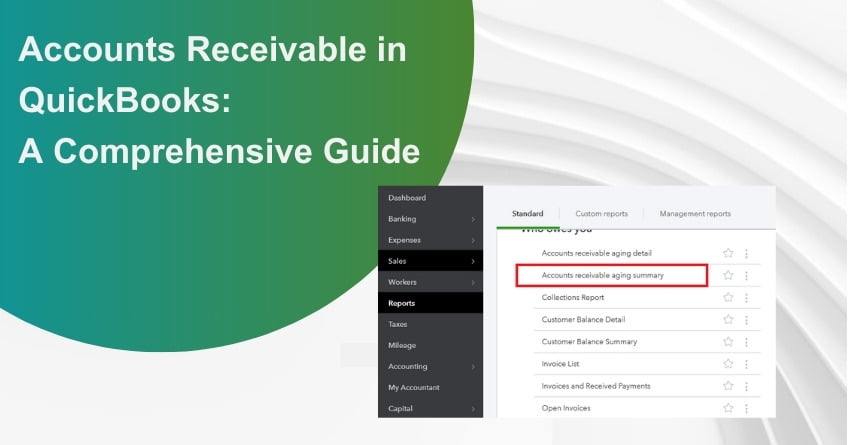The width and height of the screenshot is (851, 445).
Task: Open Customer Balance Summary report
Action: point(589,342)
